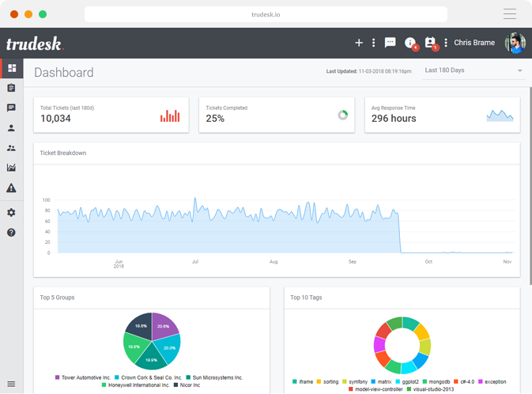532x394 pixels.
Task: Open notifications icon with badge 4
Action: [410, 43]
